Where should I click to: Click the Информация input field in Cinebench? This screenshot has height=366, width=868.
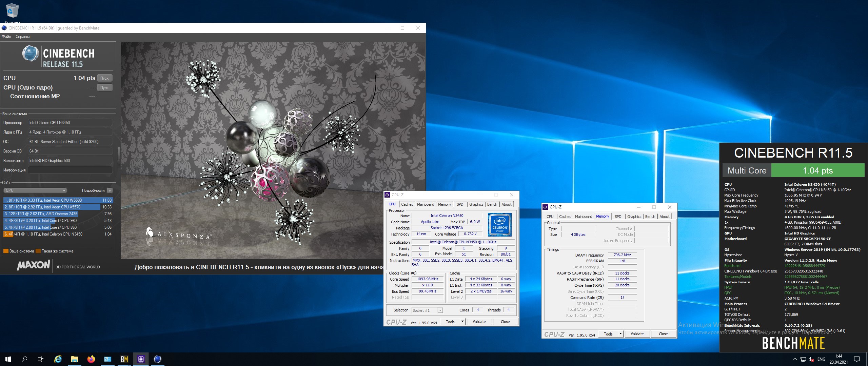tap(70, 170)
